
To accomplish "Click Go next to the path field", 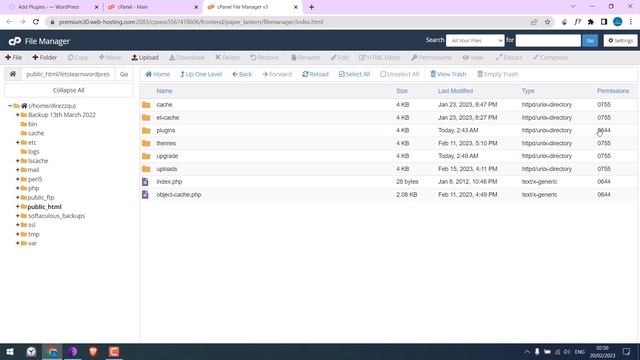I will (124, 74).
